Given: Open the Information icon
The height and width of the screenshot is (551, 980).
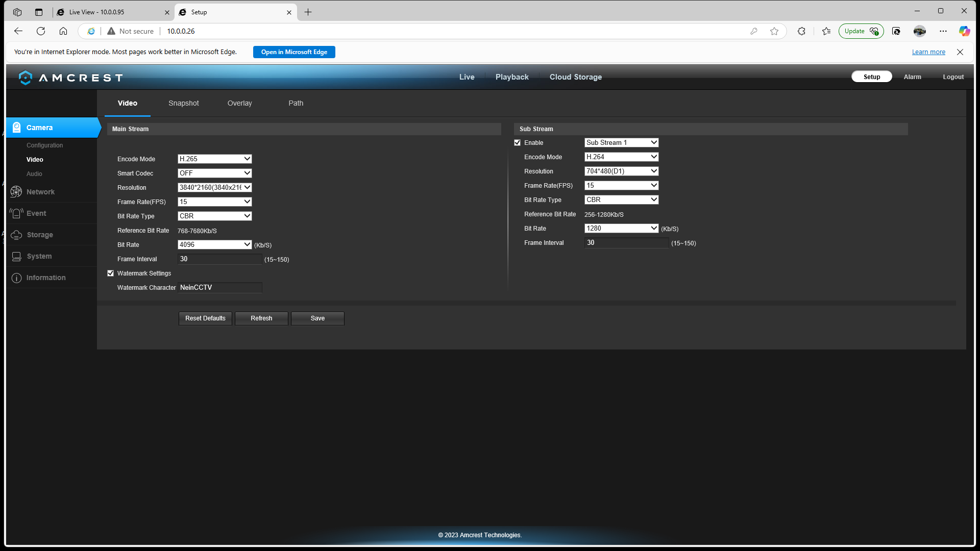Looking at the screenshot, I should [x=16, y=278].
